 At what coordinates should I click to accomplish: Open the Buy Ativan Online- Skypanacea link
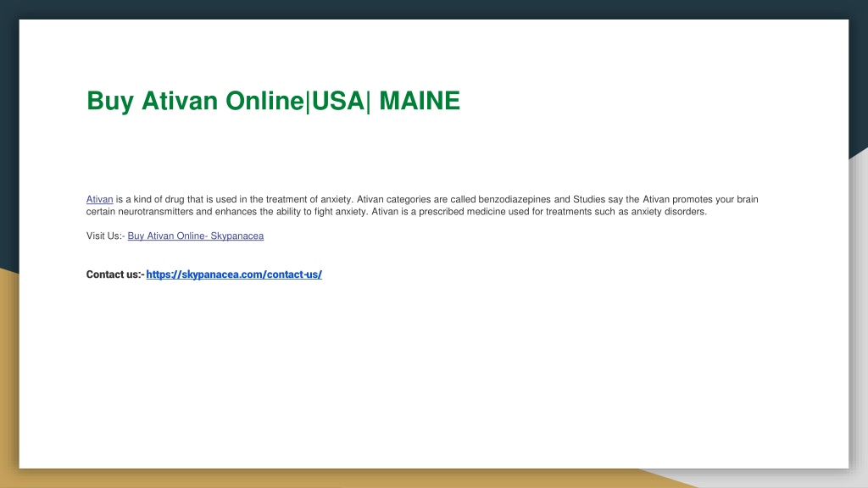tap(196, 236)
